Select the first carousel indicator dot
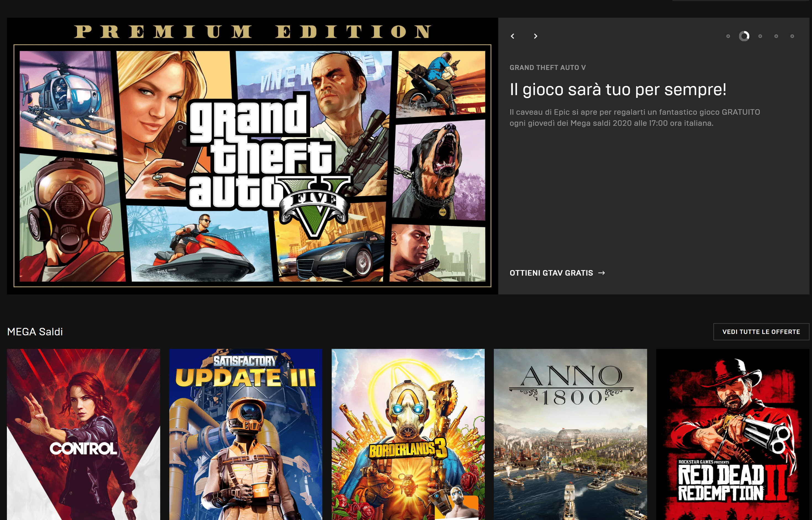 coord(728,36)
